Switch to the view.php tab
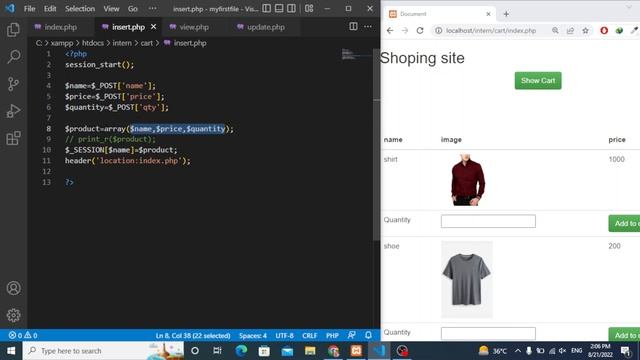The width and height of the screenshot is (640, 360). tap(194, 27)
